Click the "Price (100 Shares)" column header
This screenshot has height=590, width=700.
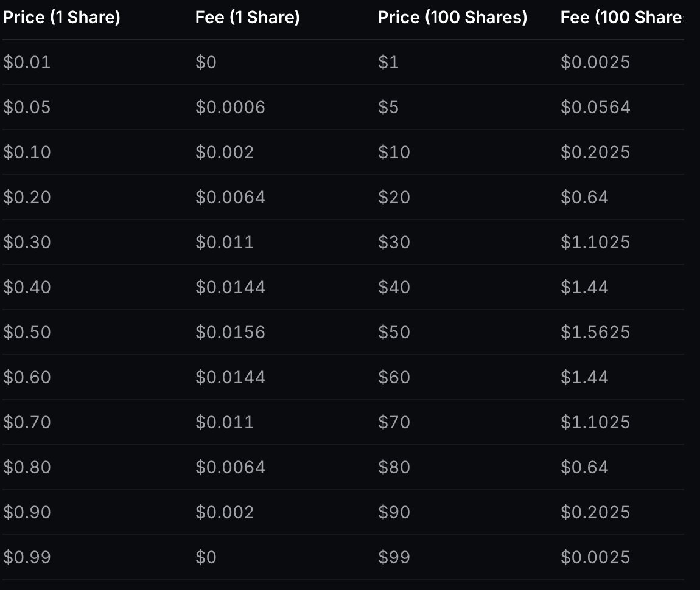452,18
